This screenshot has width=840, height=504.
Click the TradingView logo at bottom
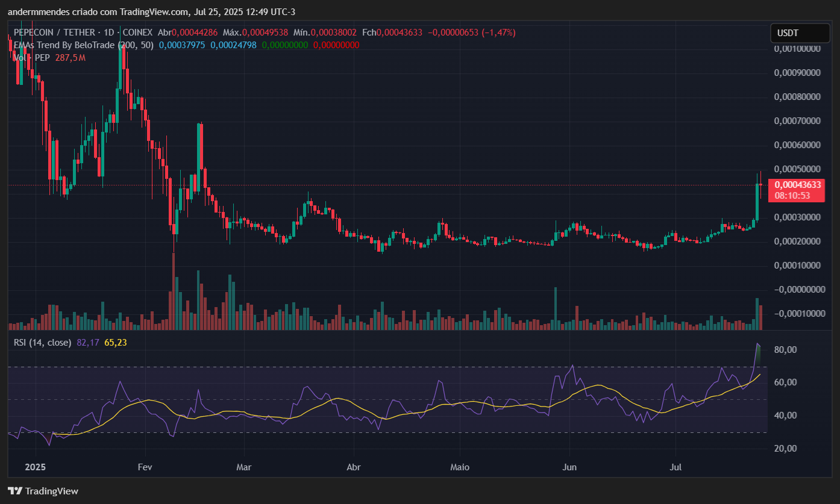[x=43, y=491]
